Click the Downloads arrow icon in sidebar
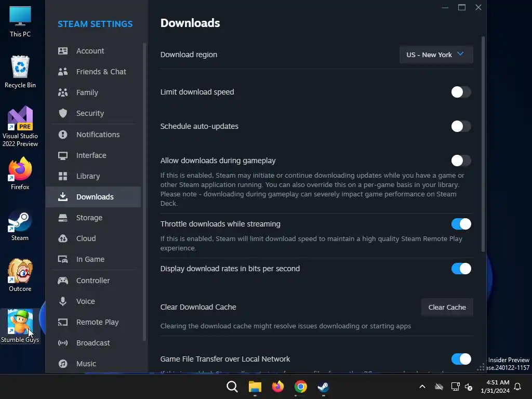532x399 pixels. [63, 197]
